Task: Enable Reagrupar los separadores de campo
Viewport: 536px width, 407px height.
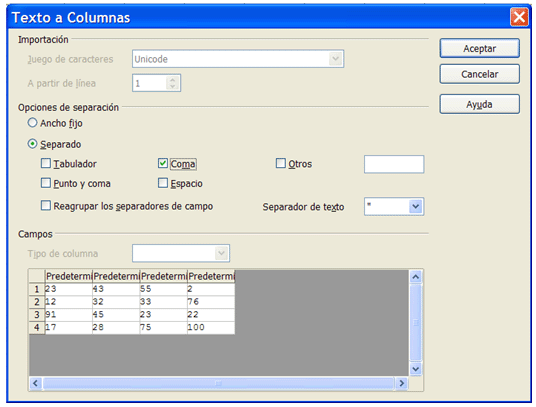Action: coord(46,205)
